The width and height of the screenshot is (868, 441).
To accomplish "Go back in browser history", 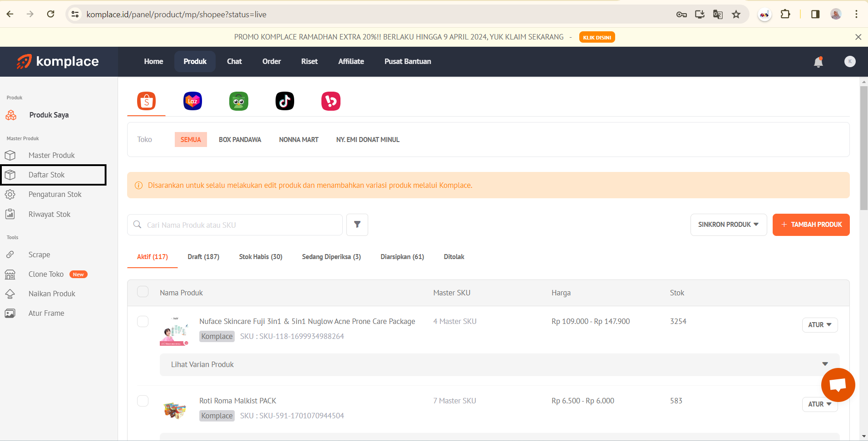I will pyautogui.click(x=10, y=14).
